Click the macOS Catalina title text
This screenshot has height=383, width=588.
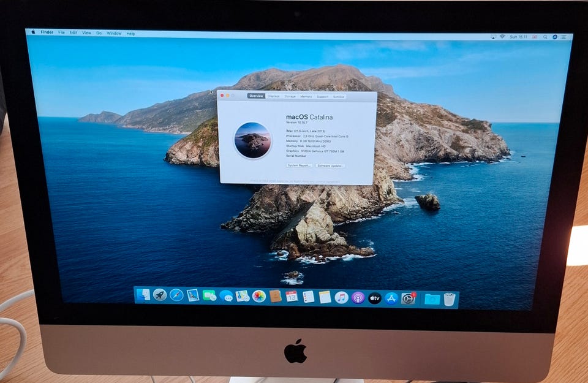pyautogui.click(x=309, y=117)
